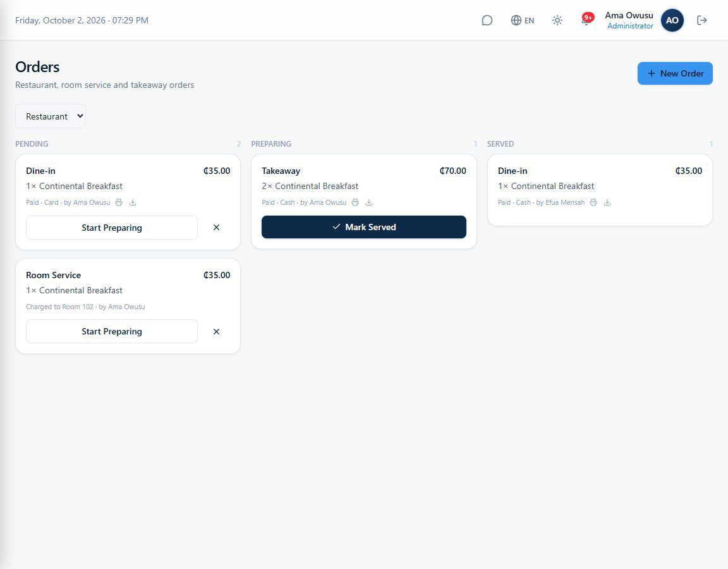Screen dimensions: 728x569
Task: Open the Restaurant filter dropdown
Action: point(51,116)
